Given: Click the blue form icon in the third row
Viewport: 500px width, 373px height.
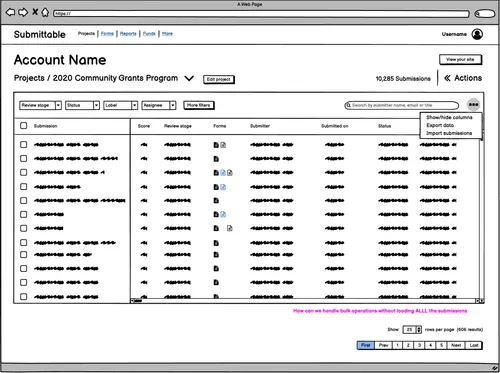Looking at the screenshot, I should tap(223, 173).
